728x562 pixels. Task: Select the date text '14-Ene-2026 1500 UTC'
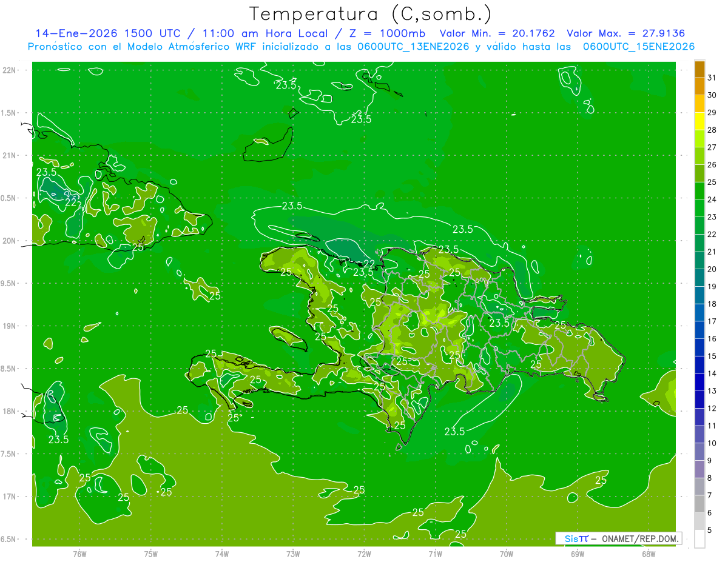pos(107,34)
